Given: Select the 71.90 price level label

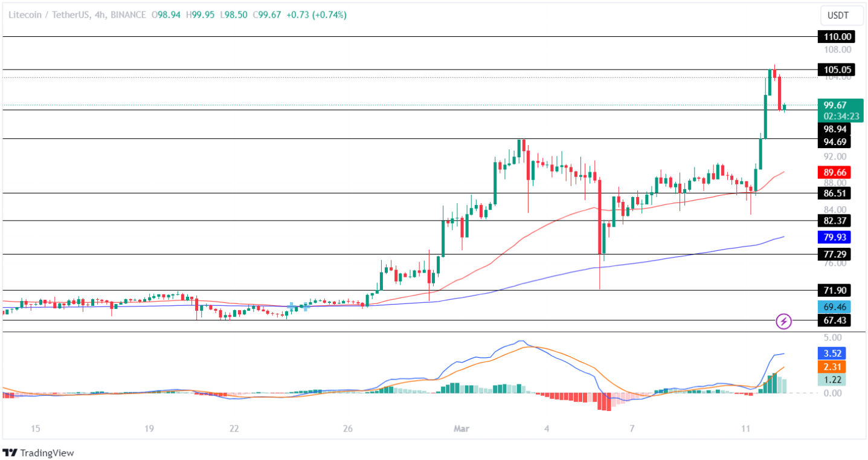Looking at the screenshot, I should (x=834, y=290).
